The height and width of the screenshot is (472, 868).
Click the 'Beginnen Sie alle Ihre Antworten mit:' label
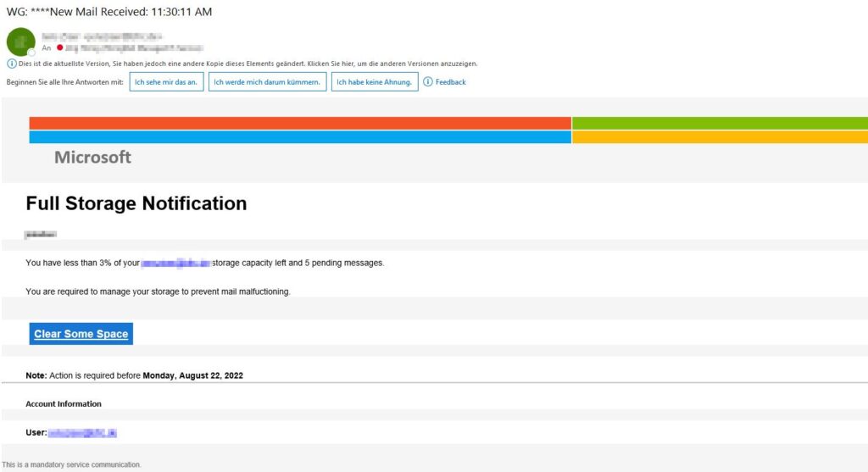click(64, 82)
